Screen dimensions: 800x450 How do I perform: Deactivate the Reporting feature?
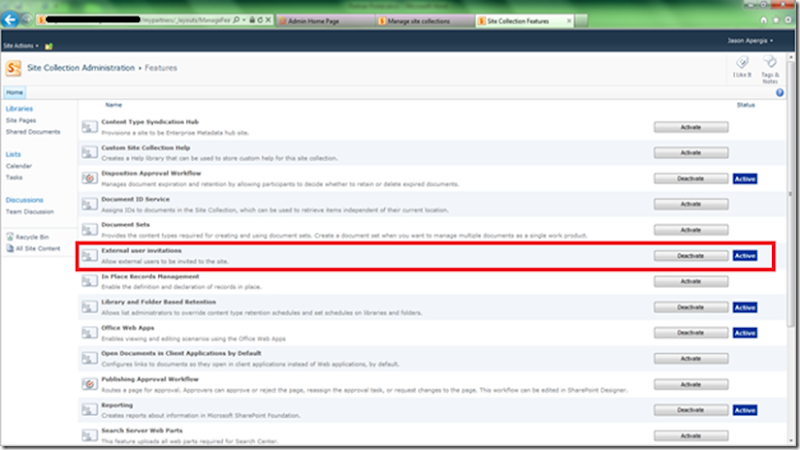coord(691,410)
